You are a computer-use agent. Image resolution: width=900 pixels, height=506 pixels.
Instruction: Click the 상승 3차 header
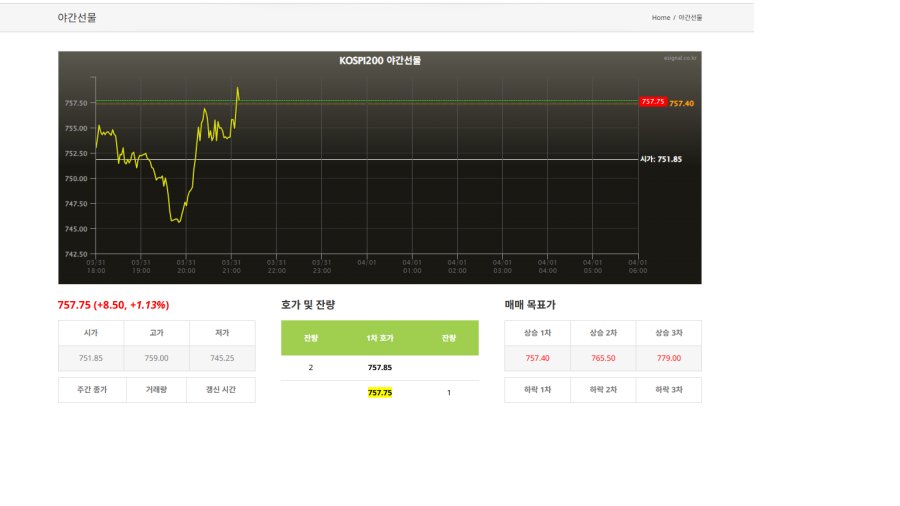pos(669,333)
